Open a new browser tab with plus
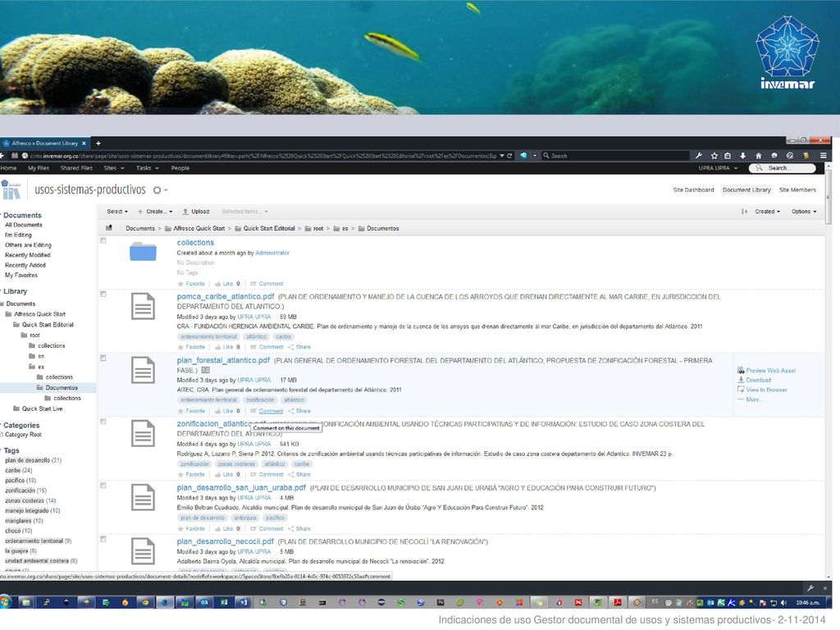This screenshot has width=840, height=630. (98, 144)
